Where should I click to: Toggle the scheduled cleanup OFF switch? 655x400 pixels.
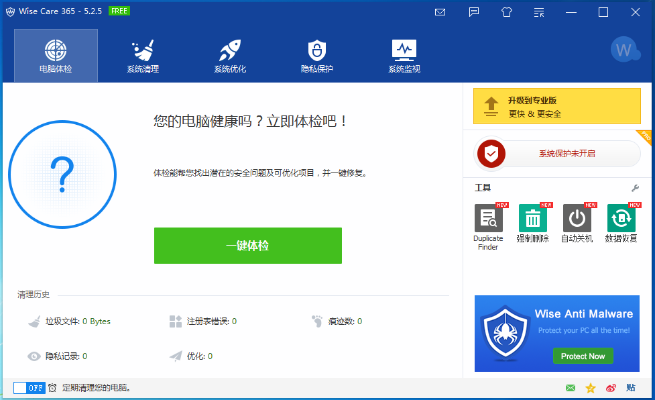pos(29,387)
